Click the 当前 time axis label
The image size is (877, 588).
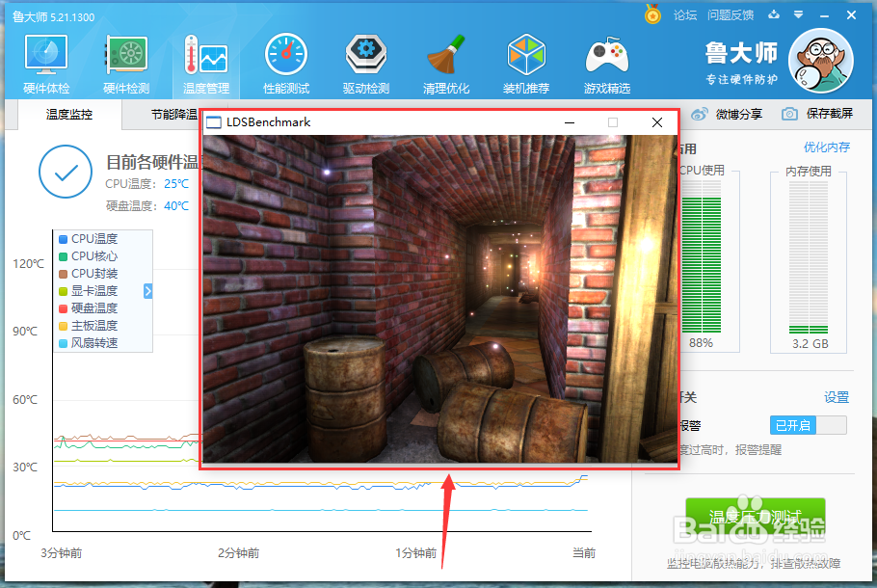(x=584, y=553)
